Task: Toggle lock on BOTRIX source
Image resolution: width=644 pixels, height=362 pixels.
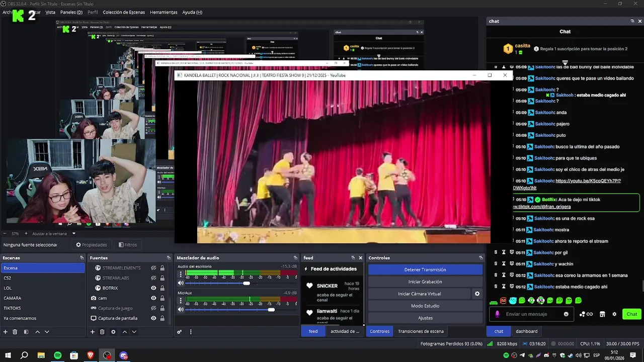Action: [x=162, y=288]
